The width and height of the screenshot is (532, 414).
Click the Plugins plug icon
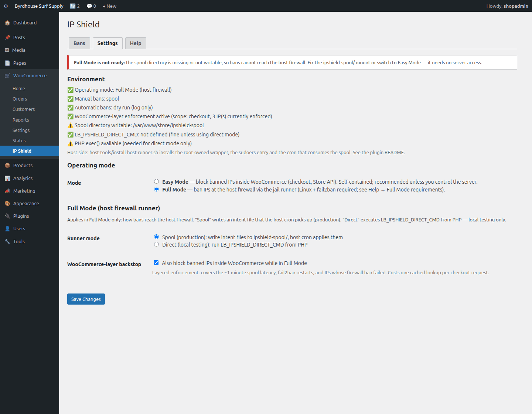(x=7, y=216)
